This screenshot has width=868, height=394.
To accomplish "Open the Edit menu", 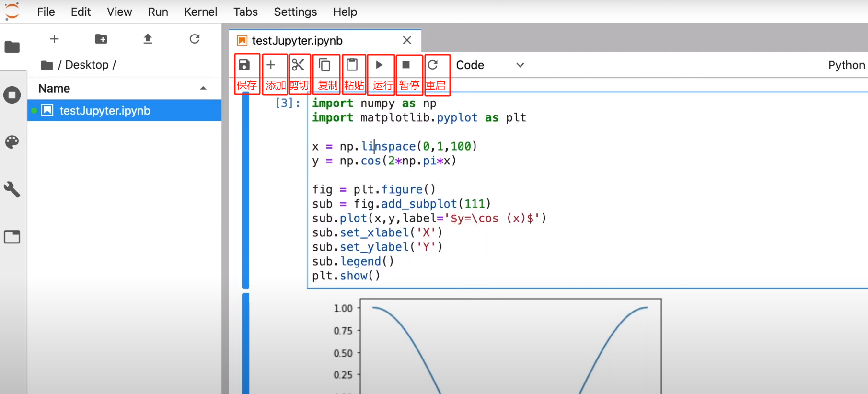I will (x=81, y=12).
